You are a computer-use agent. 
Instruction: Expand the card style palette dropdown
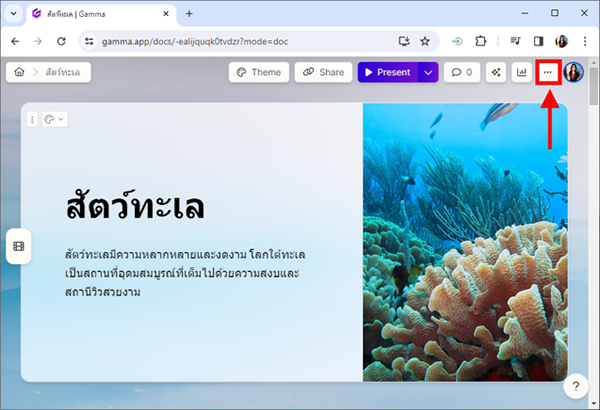pyautogui.click(x=55, y=119)
